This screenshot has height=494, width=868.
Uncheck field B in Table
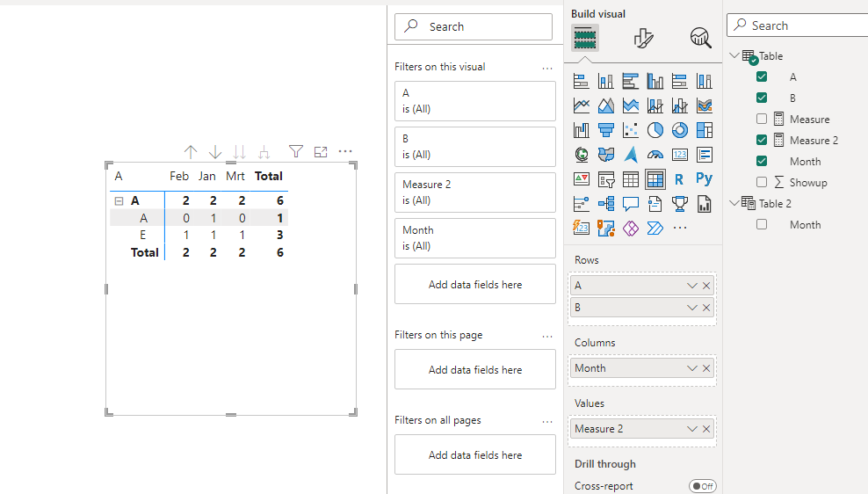click(762, 98)
